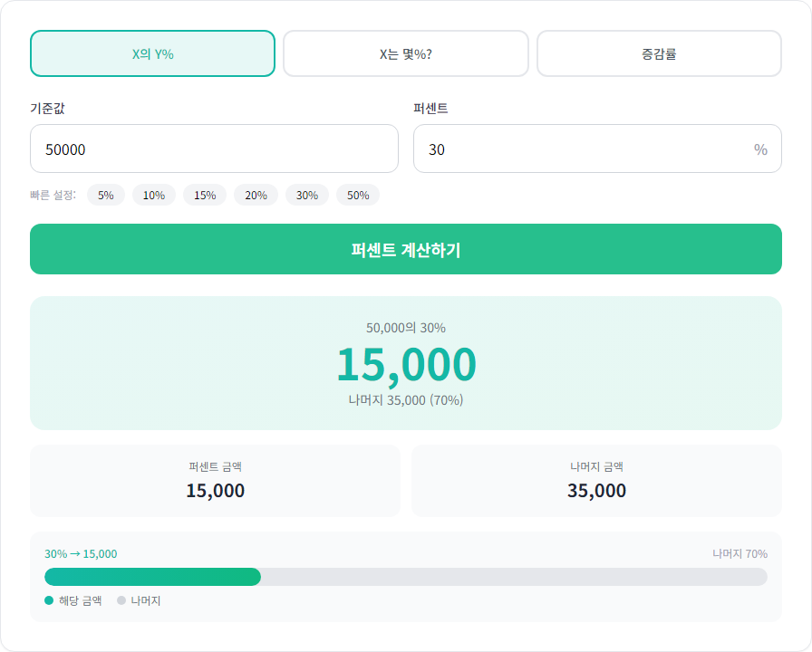Click the 기준값 input showing 50000

tap(214, 149)
